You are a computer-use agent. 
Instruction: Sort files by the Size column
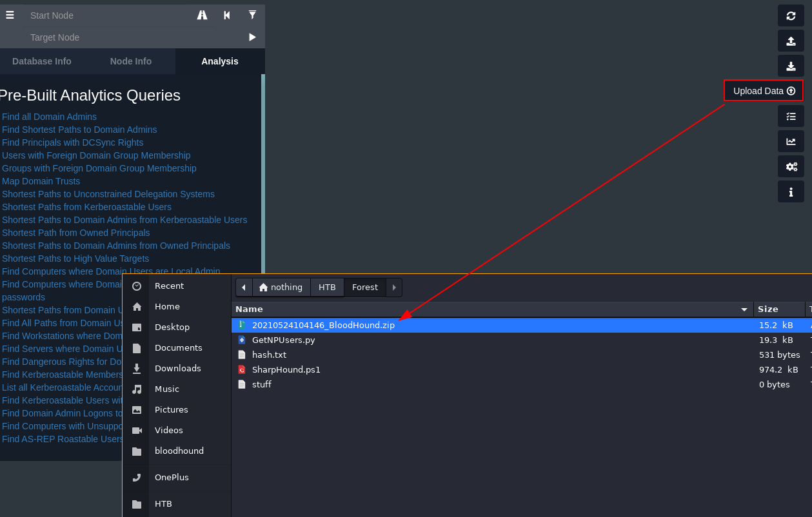pos(779,309)
